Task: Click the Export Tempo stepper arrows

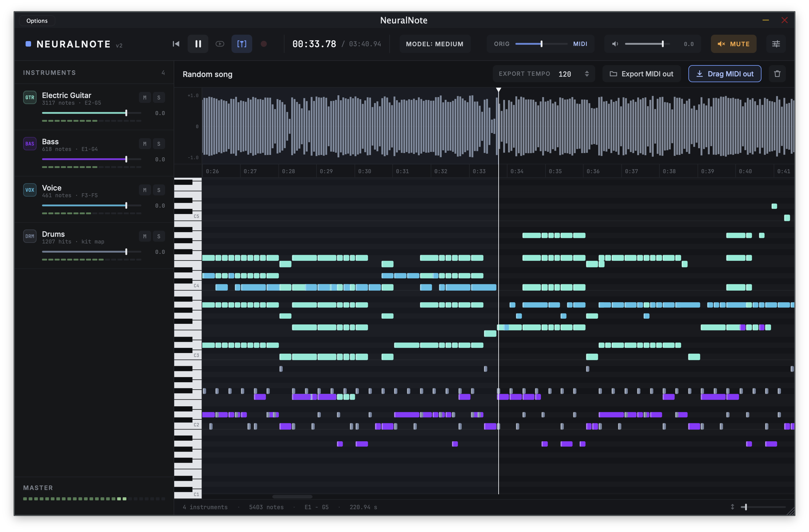Action: click(x=587, y=74)
